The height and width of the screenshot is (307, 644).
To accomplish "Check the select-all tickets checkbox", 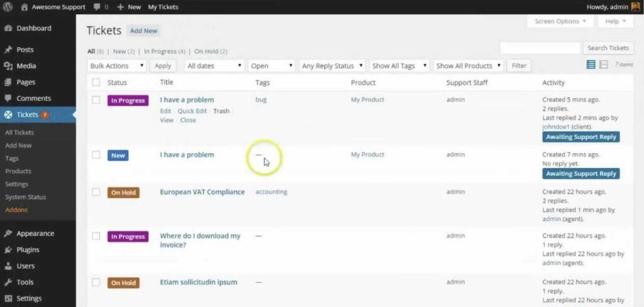I will [96, 82].
